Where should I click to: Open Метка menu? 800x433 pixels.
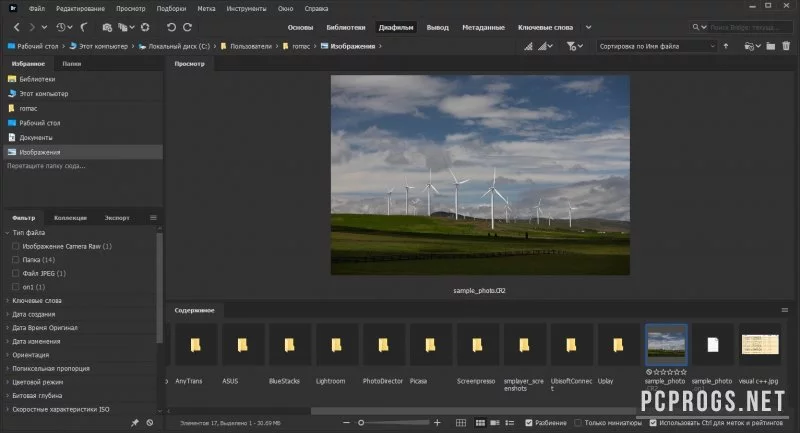click(x=206, y=9)
